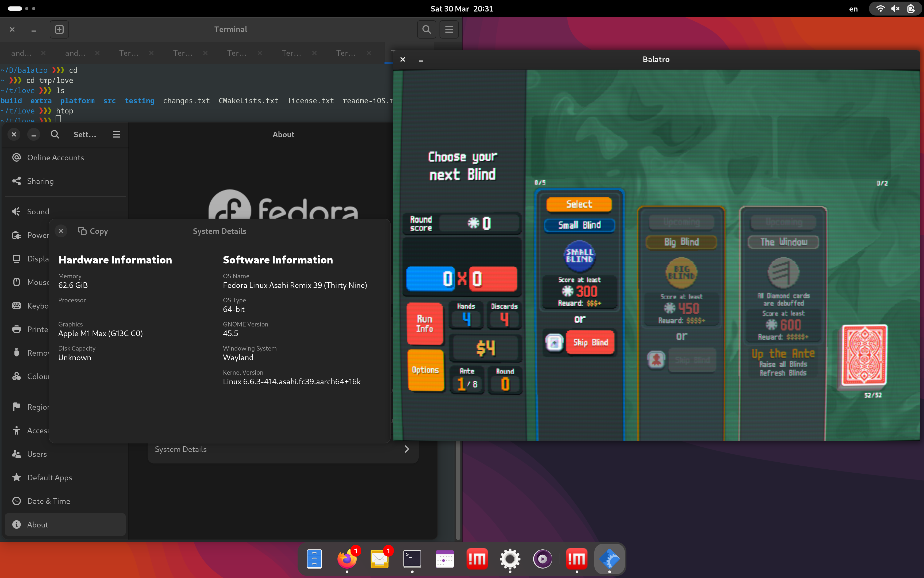Select About in Settings sidebar

pyautogui.click(x=65, y=524)
